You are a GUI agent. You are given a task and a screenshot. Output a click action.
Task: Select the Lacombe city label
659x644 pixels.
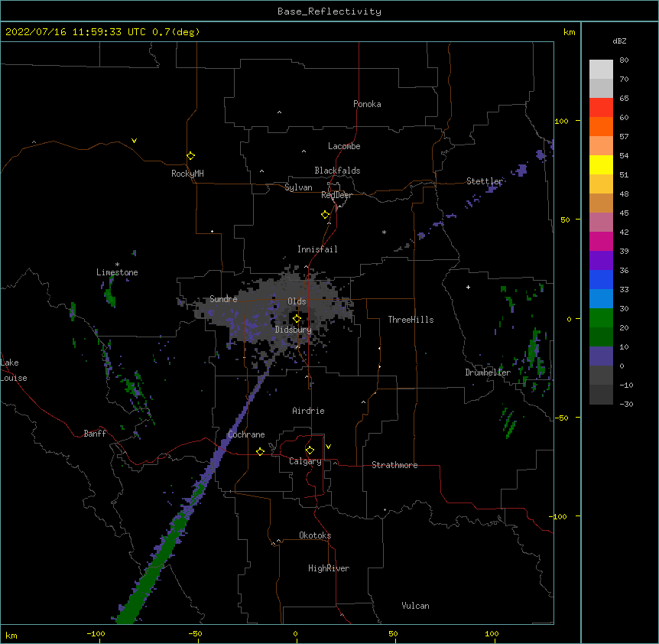click(x=344, y=146)
